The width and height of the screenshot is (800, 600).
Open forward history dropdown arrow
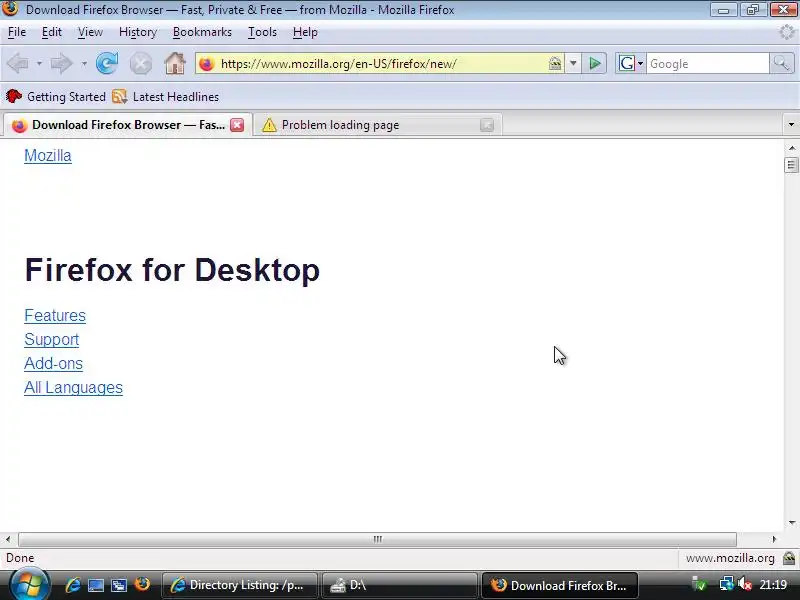[84, 64]
